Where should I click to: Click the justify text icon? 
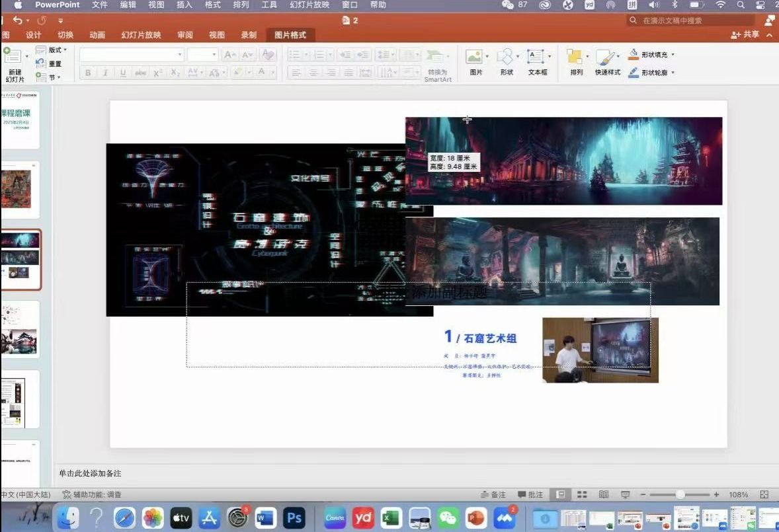tap(348, 73)
